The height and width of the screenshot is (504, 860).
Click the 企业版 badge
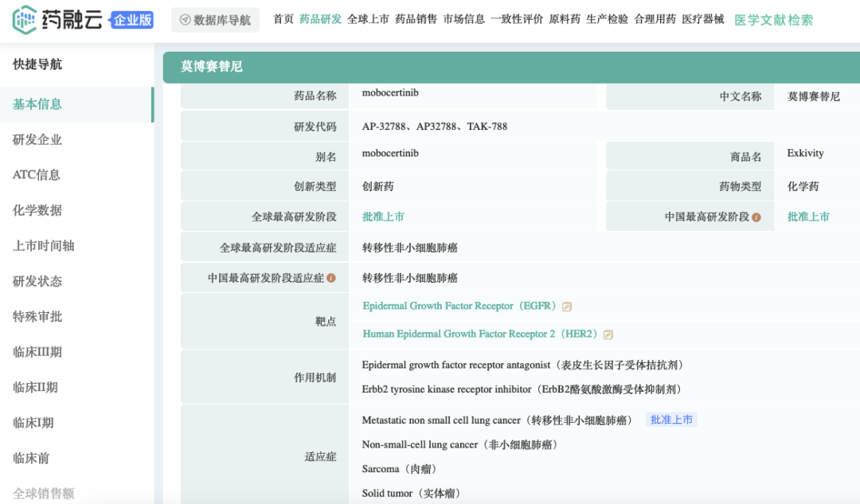pyautogui.click(x=131, y=20)
